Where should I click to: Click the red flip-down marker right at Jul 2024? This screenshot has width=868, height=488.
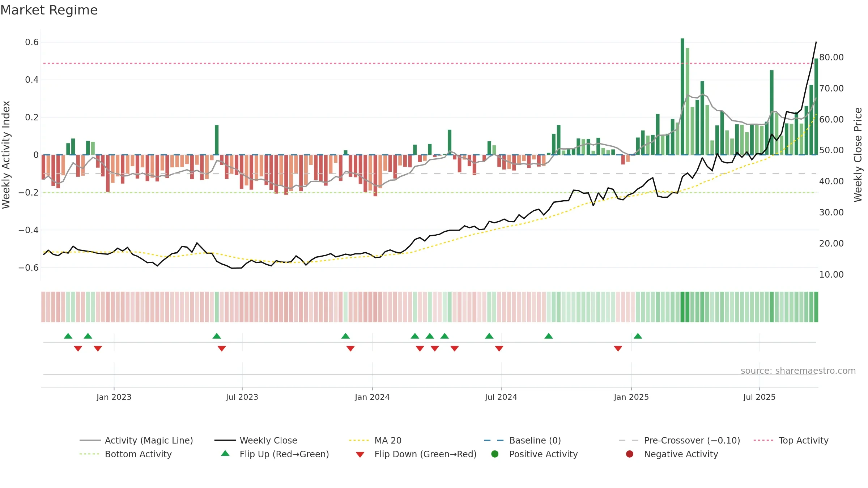499,348
